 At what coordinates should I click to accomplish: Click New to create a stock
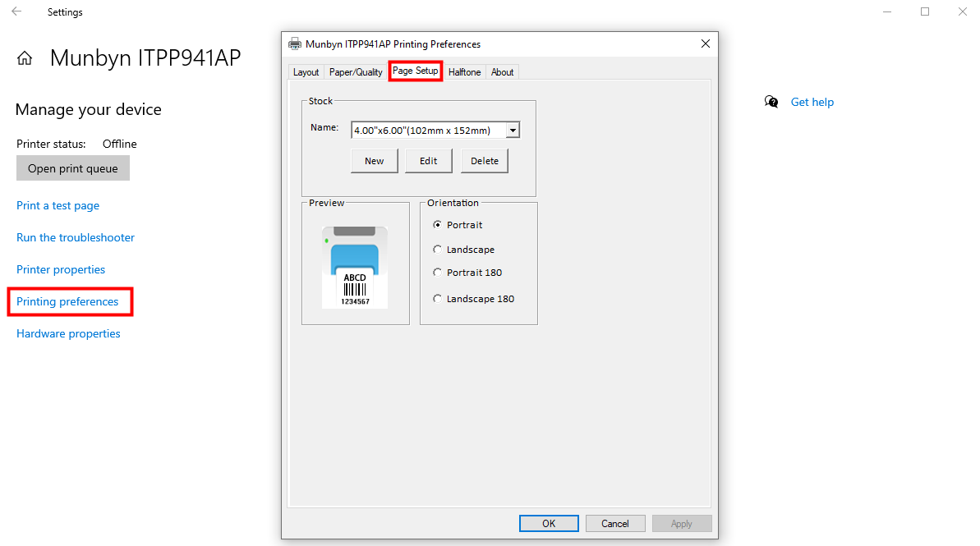[x=375, y=161]
